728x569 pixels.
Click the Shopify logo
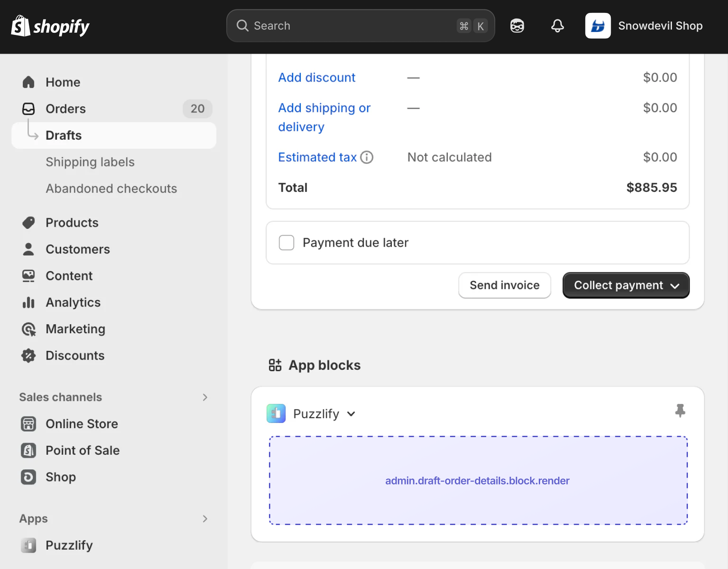tap(50, 26)
